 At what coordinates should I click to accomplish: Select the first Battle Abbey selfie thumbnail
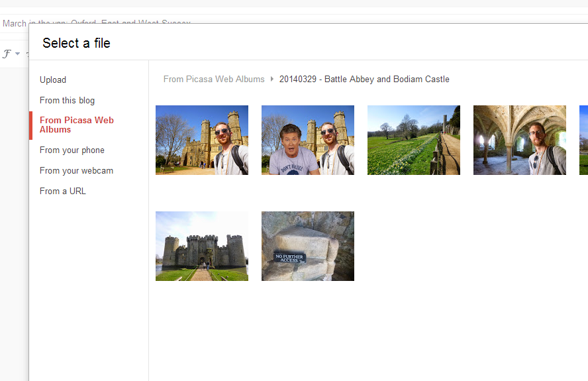click(202, 140)
